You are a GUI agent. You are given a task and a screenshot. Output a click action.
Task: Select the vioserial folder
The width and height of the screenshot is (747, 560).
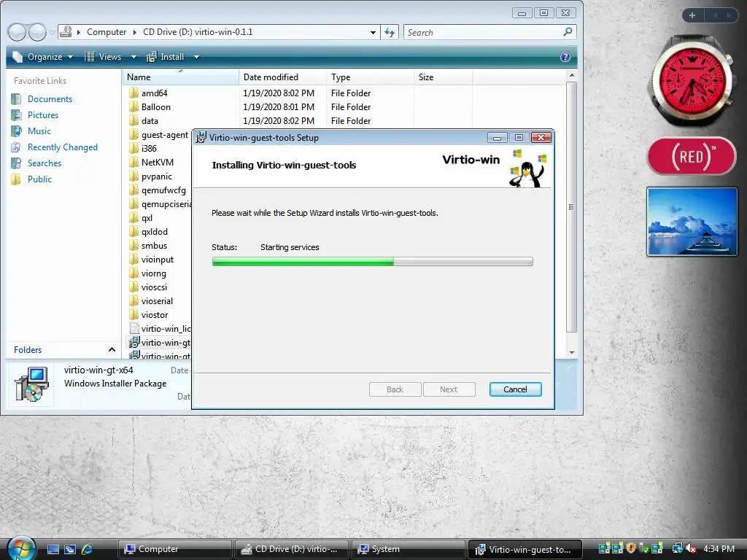click(x=151, y=301)
